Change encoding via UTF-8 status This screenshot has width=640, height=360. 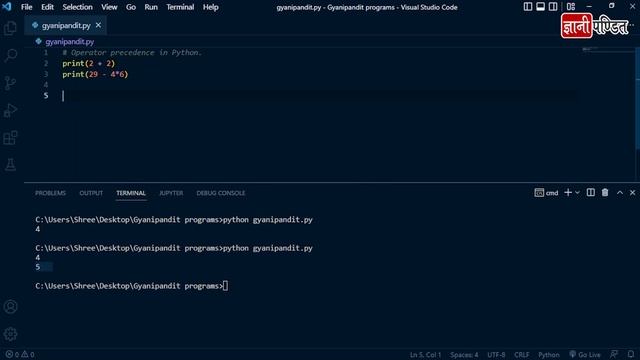pos(496,355)
